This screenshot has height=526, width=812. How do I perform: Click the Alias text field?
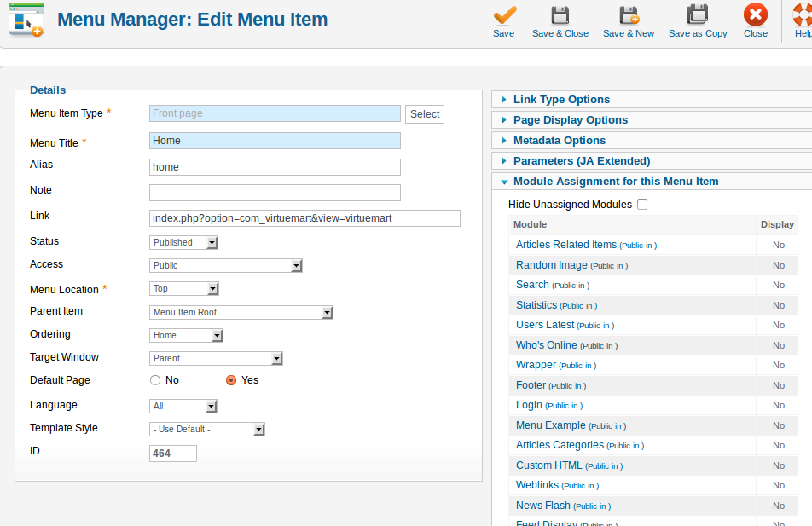click(x=274, y=167)
